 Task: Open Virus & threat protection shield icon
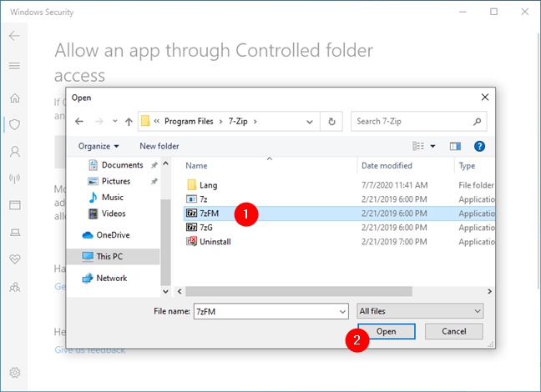(x=14, y=124)
